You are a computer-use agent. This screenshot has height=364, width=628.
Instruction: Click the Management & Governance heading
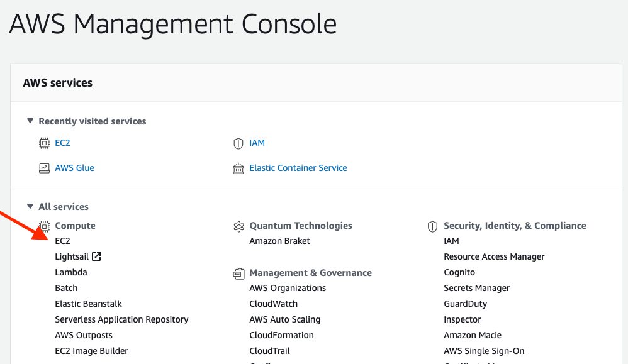coord(310,273)
